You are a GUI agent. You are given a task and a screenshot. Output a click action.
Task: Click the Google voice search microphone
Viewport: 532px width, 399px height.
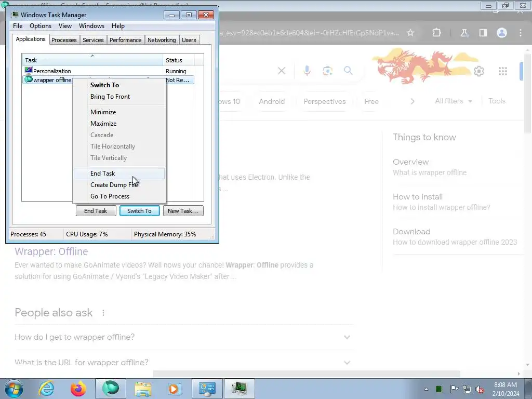[307, 71]
